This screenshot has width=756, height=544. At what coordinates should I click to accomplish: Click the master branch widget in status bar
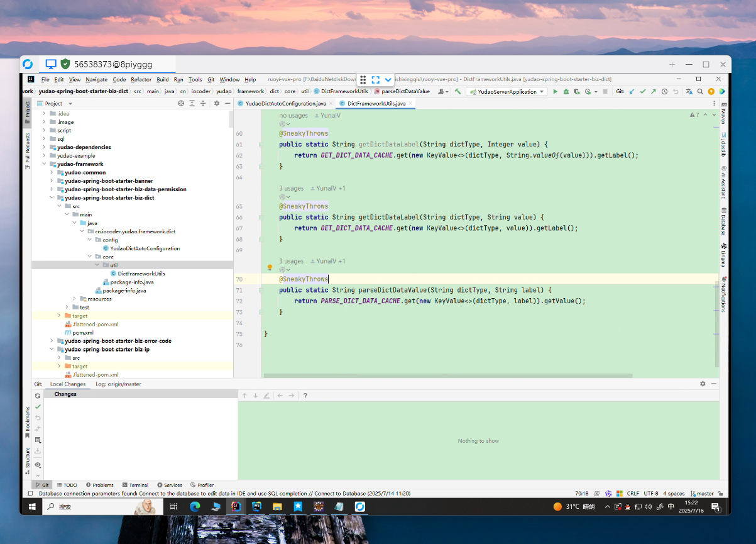(702, 494)
